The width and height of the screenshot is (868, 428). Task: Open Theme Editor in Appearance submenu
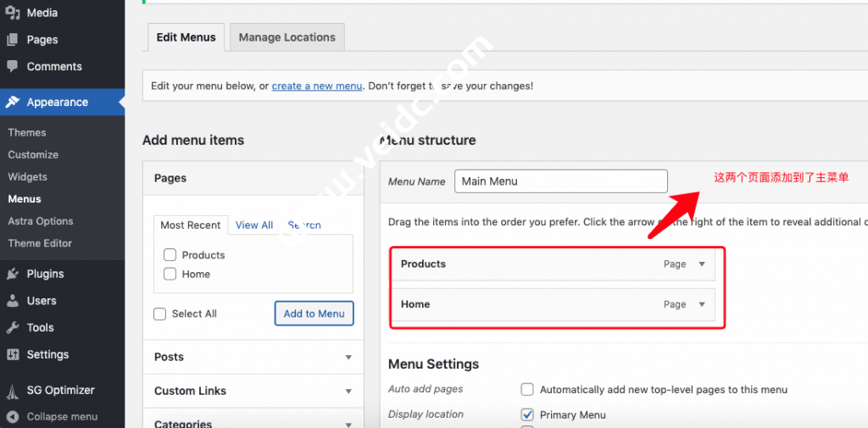coord(40,243)
